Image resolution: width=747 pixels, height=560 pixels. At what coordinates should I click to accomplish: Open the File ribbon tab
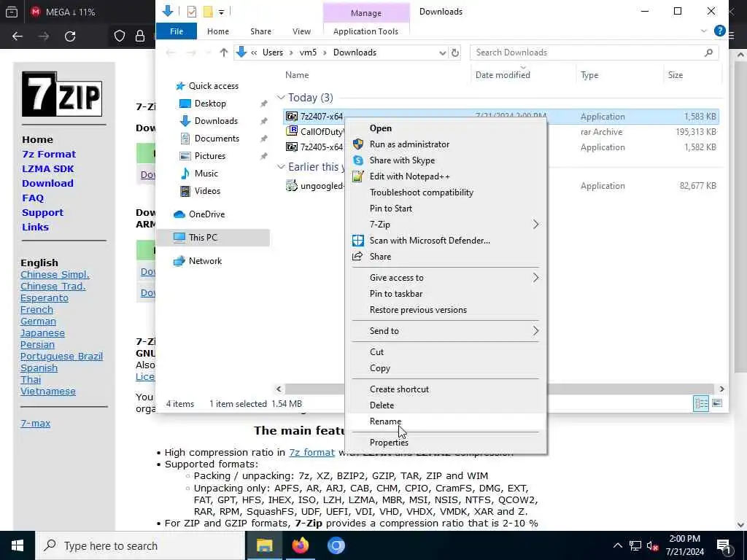[177, 31]
